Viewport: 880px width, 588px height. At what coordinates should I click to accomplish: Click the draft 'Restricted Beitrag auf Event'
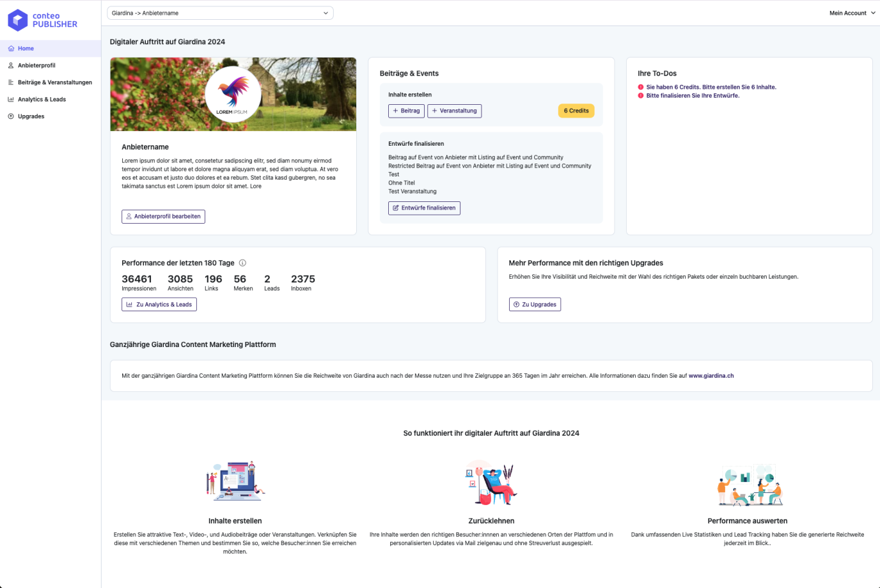point(490,166)
